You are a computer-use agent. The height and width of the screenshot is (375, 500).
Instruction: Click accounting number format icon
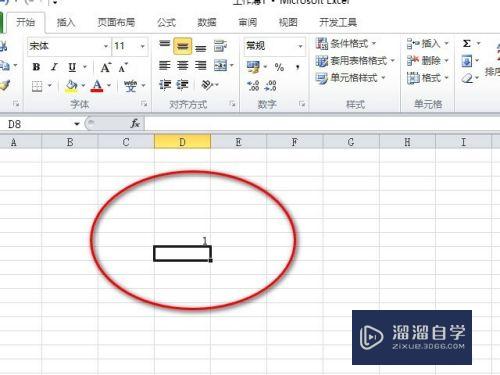[253, 67]
